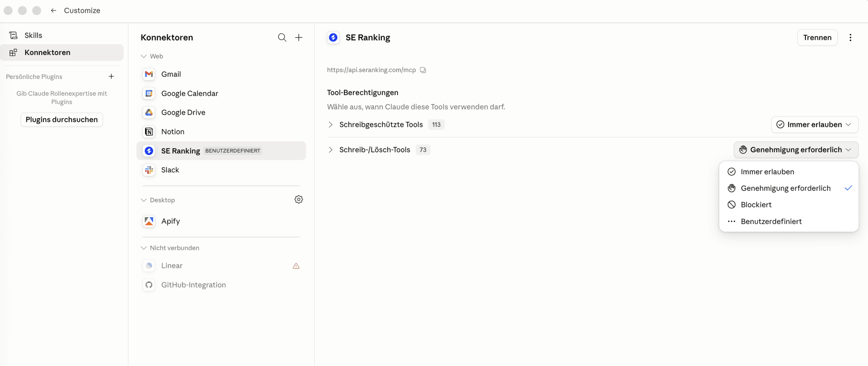Image resolution: width=868 pixels, height=366 pixels.
Task: Select the Google Drive connector
Action: (x=221, y=113)
